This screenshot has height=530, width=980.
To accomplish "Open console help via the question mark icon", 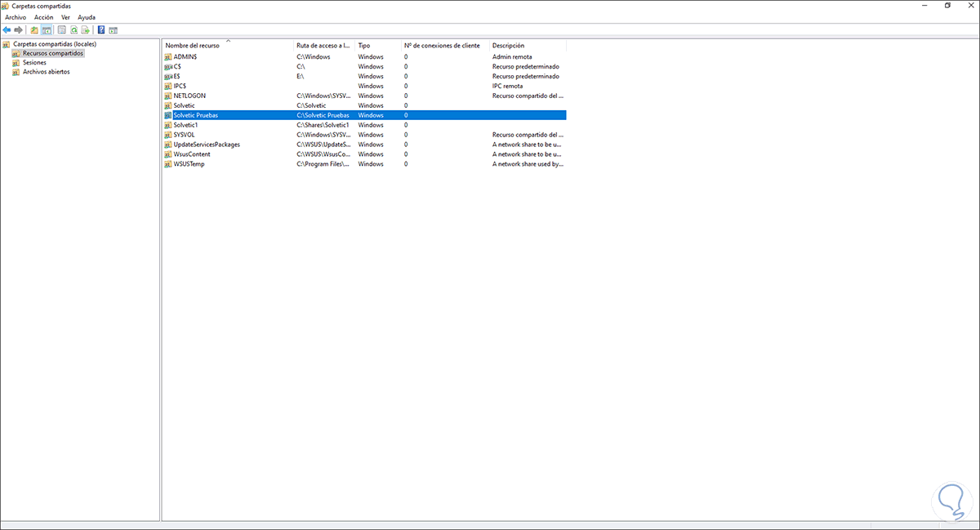I will pyautogui.click(x=101, y=29).
